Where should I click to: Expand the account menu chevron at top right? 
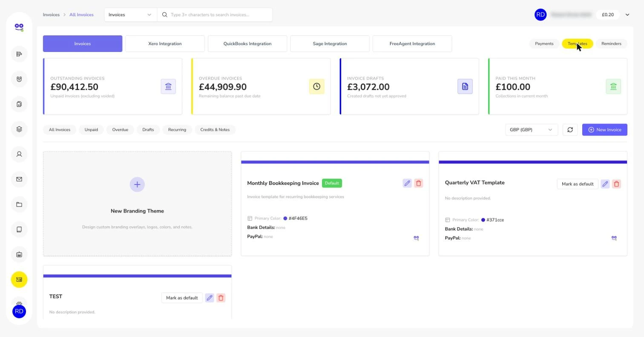point(627,14)
